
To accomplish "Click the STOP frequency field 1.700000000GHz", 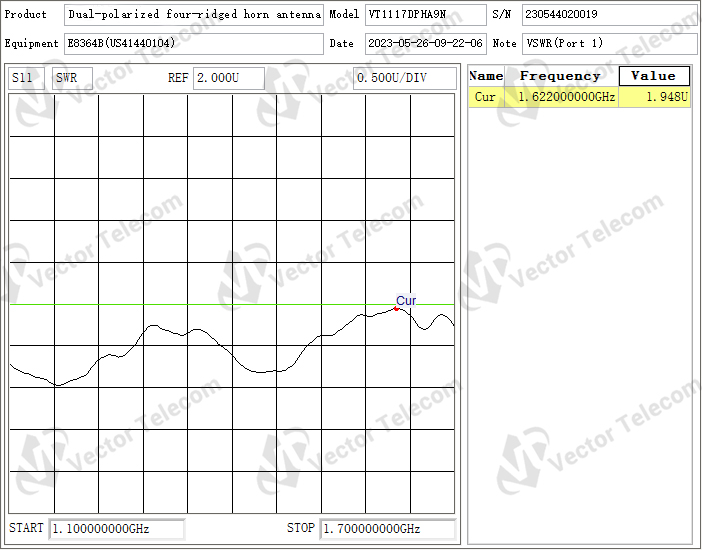I will pyautogui.click(x=388, y=529).
